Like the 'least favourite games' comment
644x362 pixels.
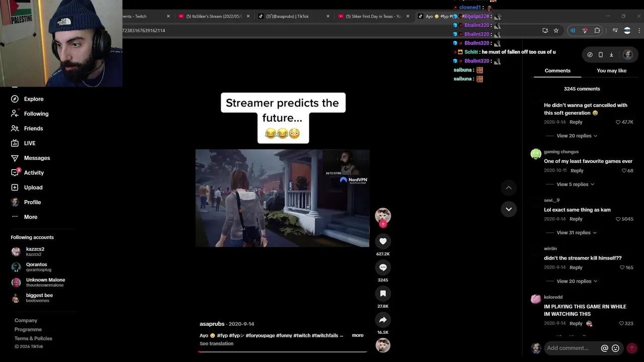click(627, 170)
